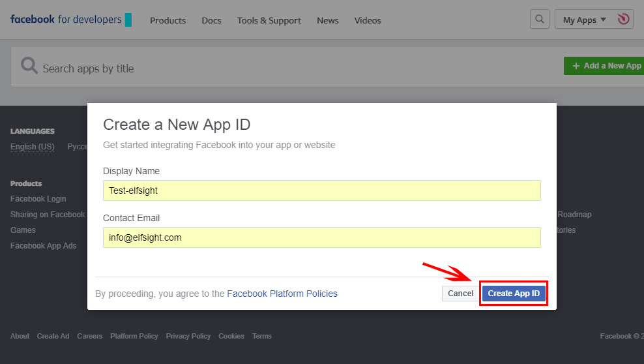Open About footer link
Image resolution: width=644 pixels, height=364 pixels.
tap(20, 336)
